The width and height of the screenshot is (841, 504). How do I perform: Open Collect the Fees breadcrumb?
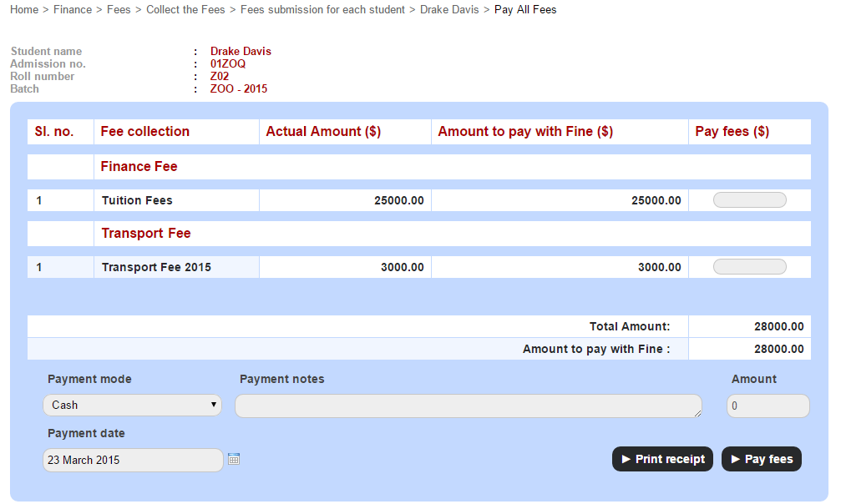(x=185, y=10)
